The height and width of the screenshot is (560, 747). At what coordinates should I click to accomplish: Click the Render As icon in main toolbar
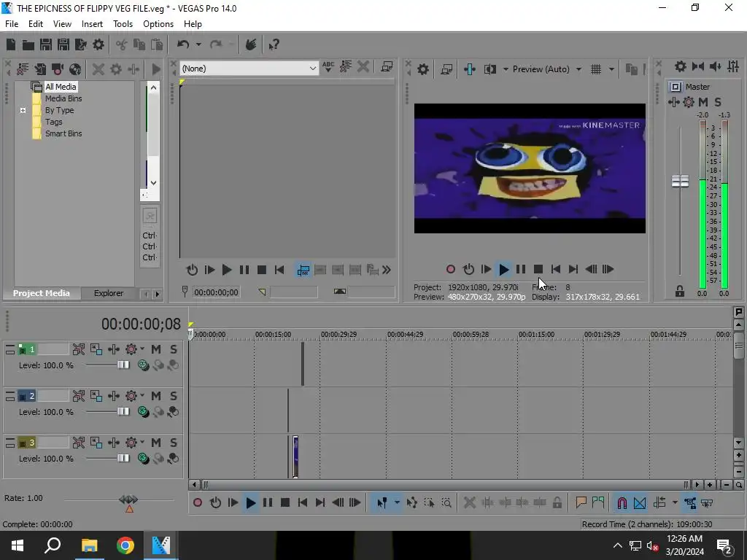pyautogui.click(x=81, y=44)
